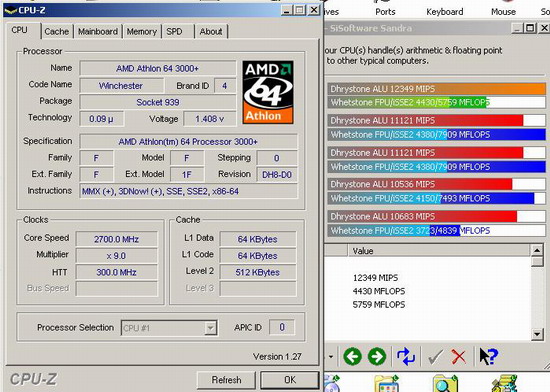
Task: Open the Mouse item at top
Action: (x=503, y=12)
